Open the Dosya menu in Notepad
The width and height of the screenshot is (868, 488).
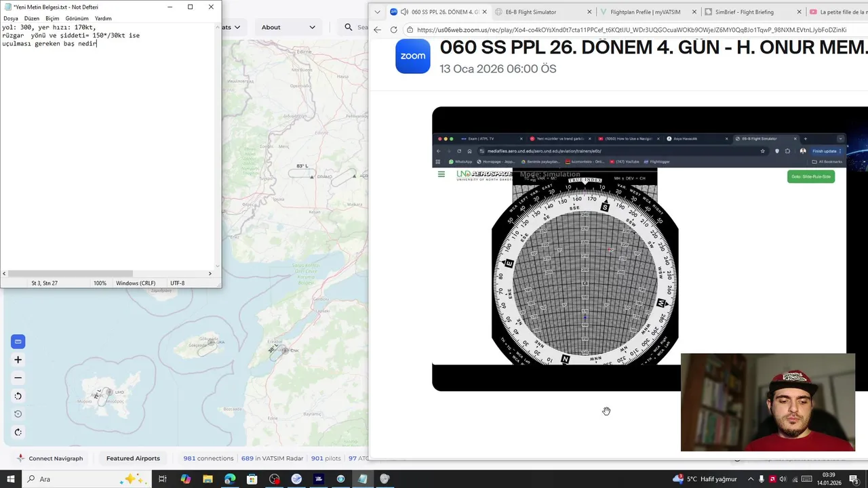point(11,18)
